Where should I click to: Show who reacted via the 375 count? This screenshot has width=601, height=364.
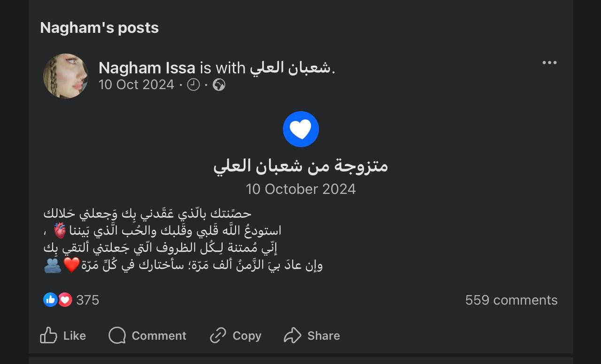[88, 300]
